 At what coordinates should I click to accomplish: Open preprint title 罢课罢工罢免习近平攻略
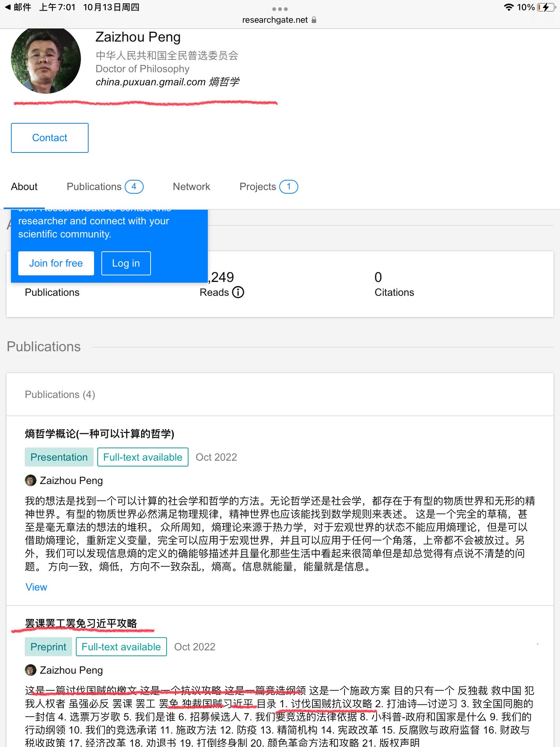pos(81,623)
